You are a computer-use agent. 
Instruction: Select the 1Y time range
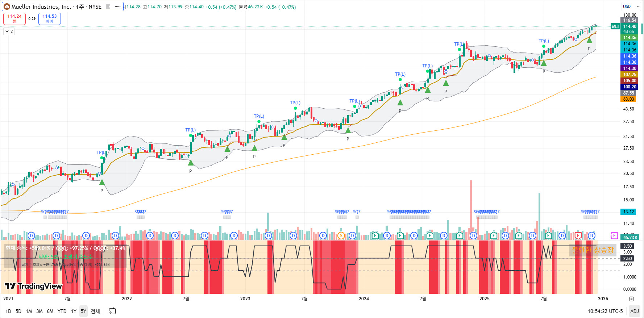coord(74,311)
